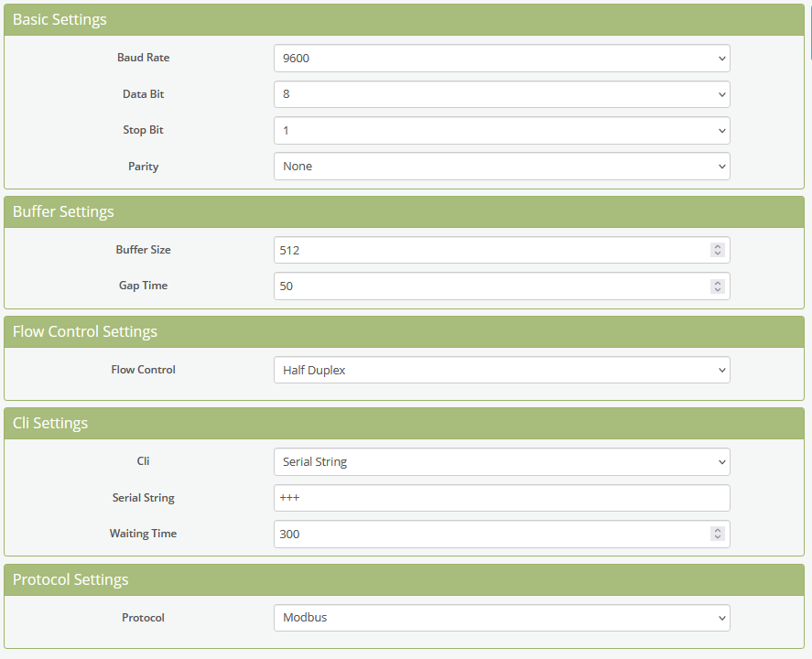This screenshot has width=812, height=659.
Task: Decrease Gap Time with the spinner down arrow
Action: pyautogui.click(x=718, y=289)
